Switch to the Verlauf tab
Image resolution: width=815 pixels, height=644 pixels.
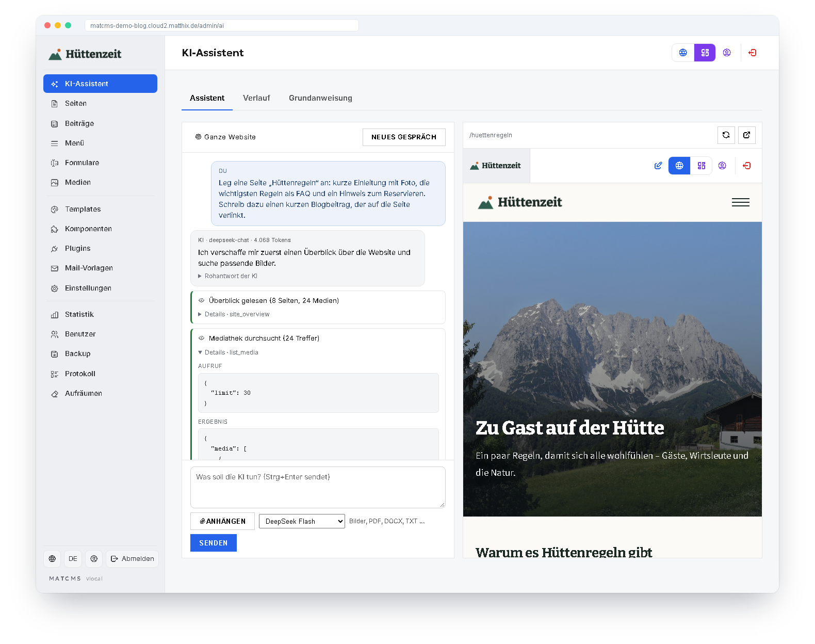256,98
